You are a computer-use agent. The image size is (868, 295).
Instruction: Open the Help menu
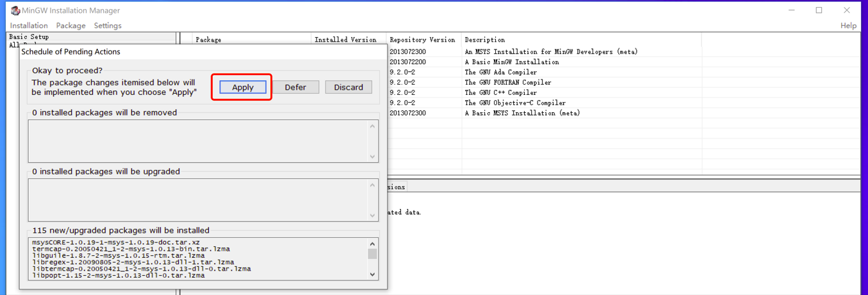click(848, 26)
